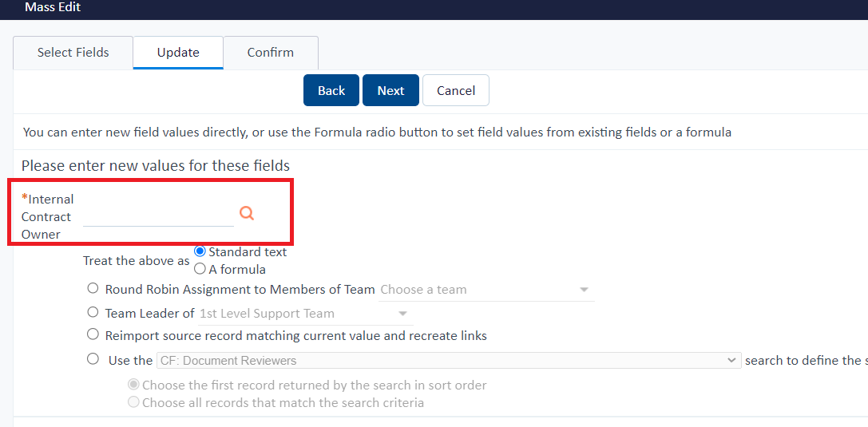Click the 'Treat the above as' label
The width and height of the screenshot is (868, 427).
(137, 261)
